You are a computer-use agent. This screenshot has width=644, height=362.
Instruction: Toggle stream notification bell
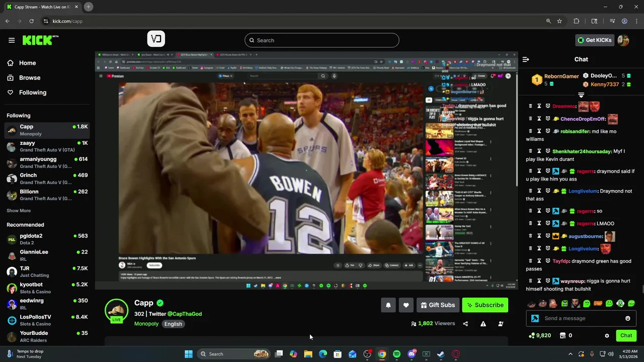(388, 305)
